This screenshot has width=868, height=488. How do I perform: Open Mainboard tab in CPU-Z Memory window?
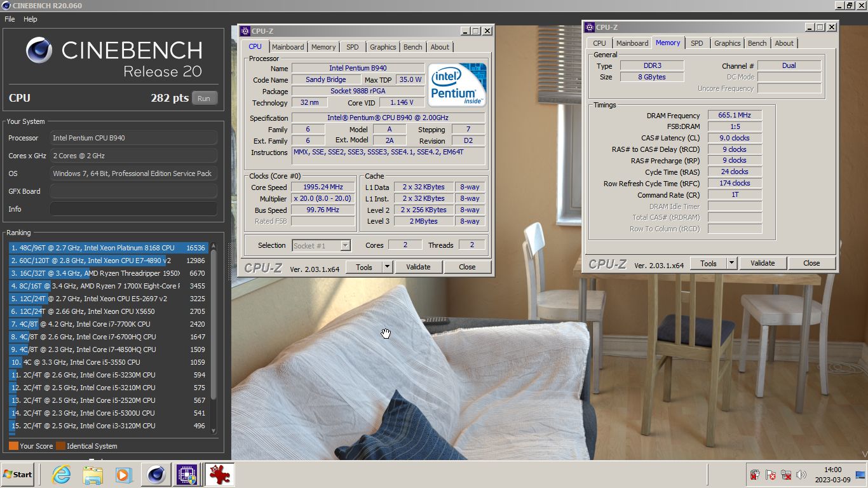632,43
